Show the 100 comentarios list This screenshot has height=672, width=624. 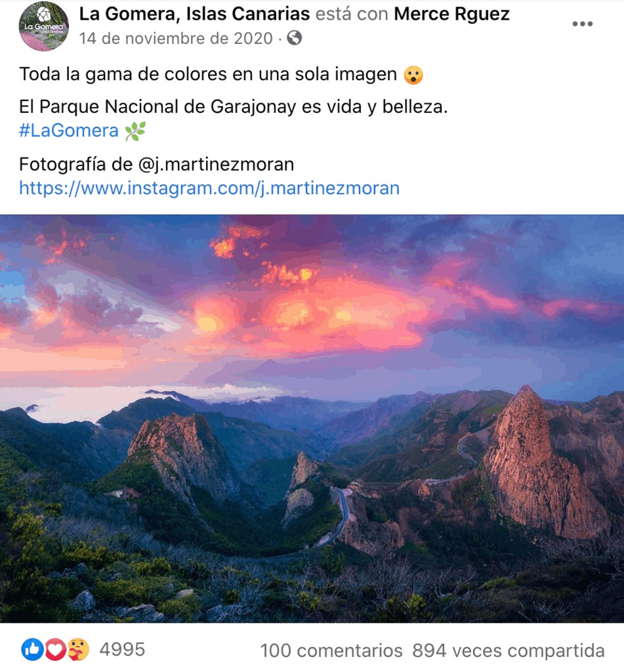(331, 650)
